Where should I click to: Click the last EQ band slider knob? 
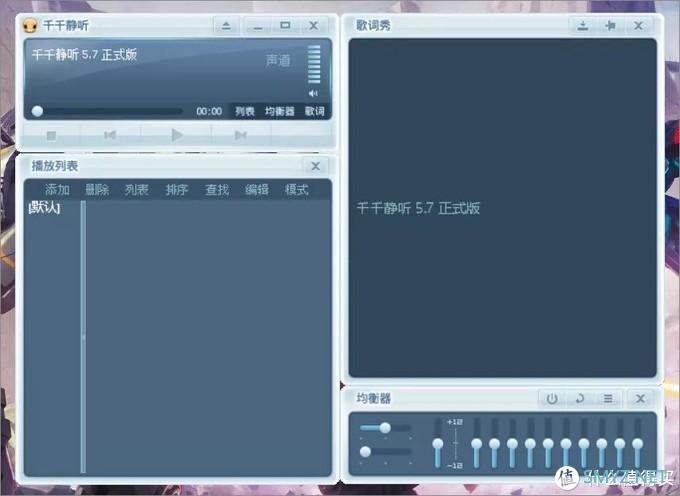click(x=638, y=444)
